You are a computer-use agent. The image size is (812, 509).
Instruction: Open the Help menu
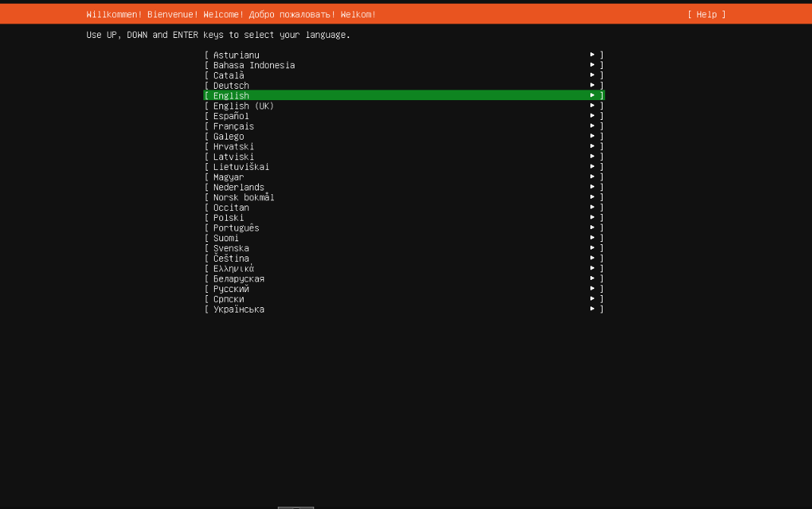pyautogui.click(x=707, y=14)
